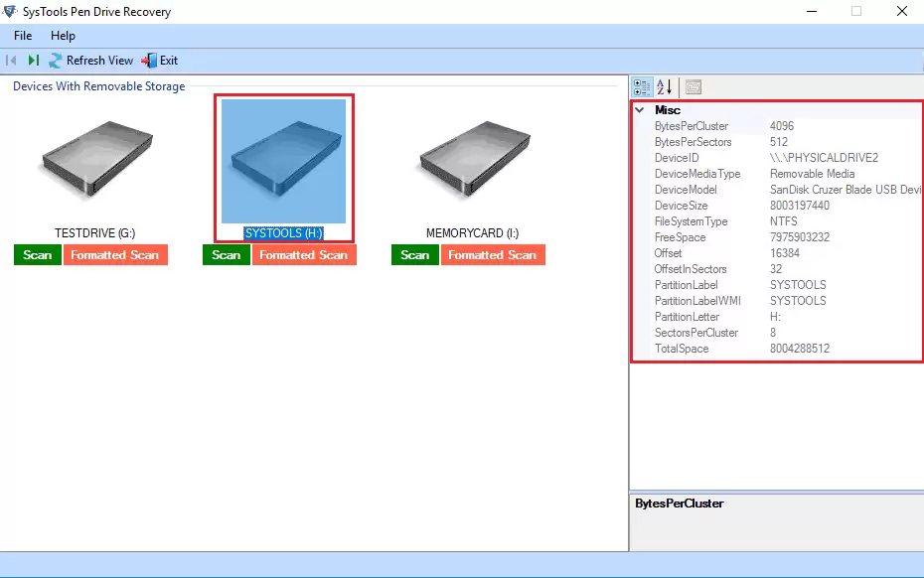Image resolution: width=924 pixels, height=578 pixels.
Task: Switch property grid to Categorized view
Action: (642, 87)
